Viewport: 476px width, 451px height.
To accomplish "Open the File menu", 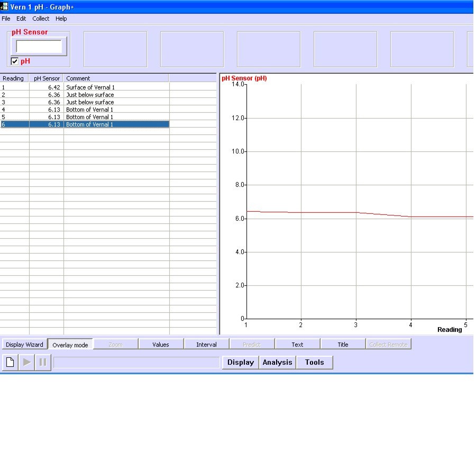I will point(6,19).
